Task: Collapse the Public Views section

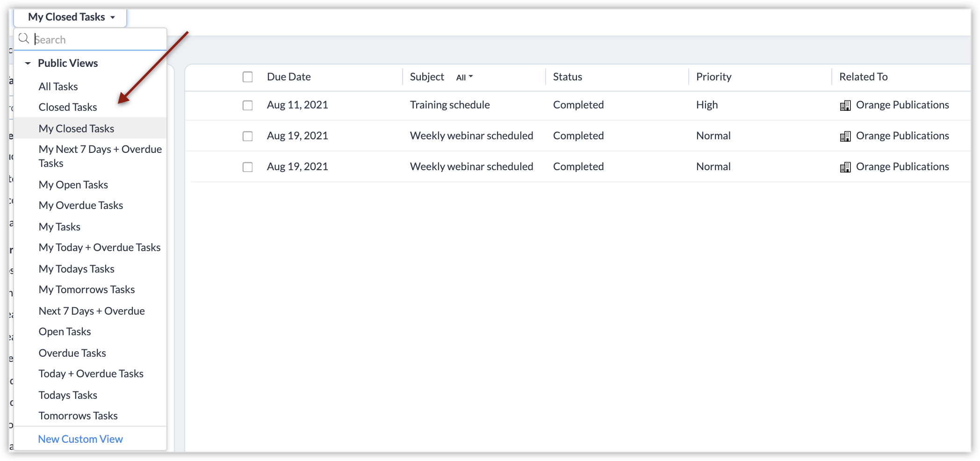Action: coord(28,63)
